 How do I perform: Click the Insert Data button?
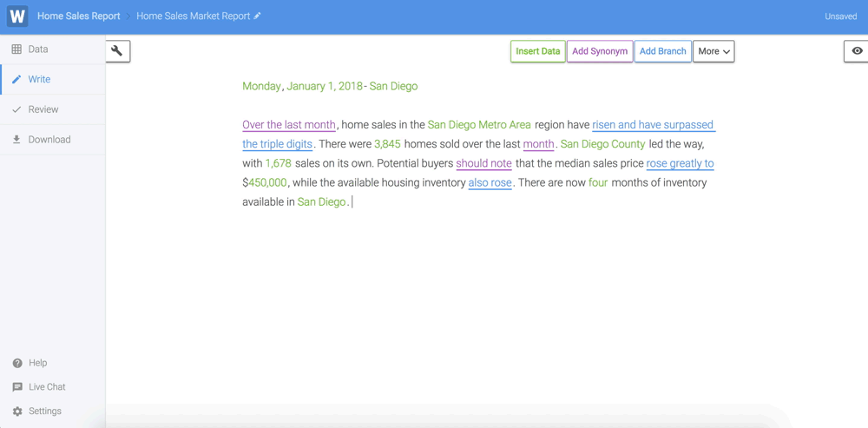[x=538, y=51]
